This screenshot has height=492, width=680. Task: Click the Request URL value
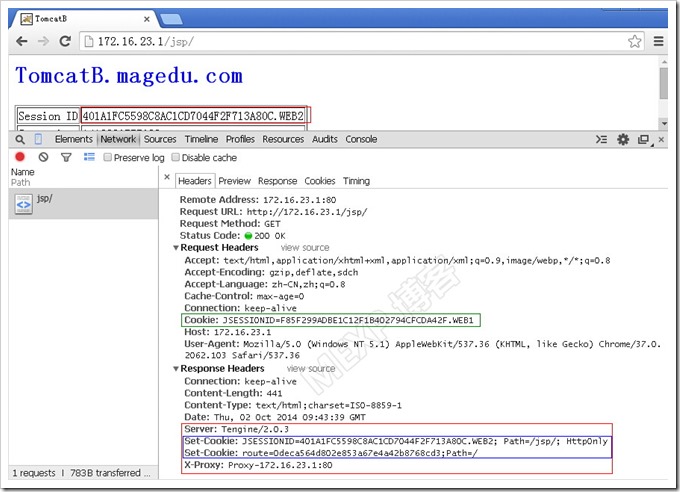point(307,212)
